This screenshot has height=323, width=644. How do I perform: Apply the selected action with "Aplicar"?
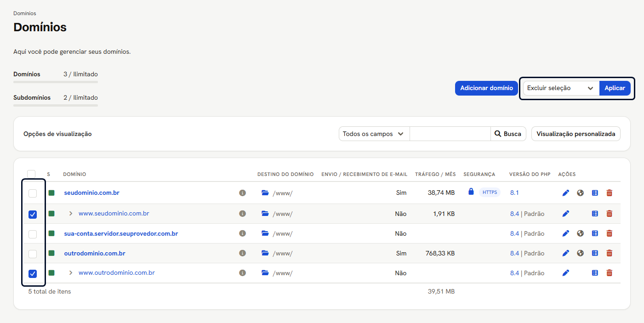pos(615,88)
